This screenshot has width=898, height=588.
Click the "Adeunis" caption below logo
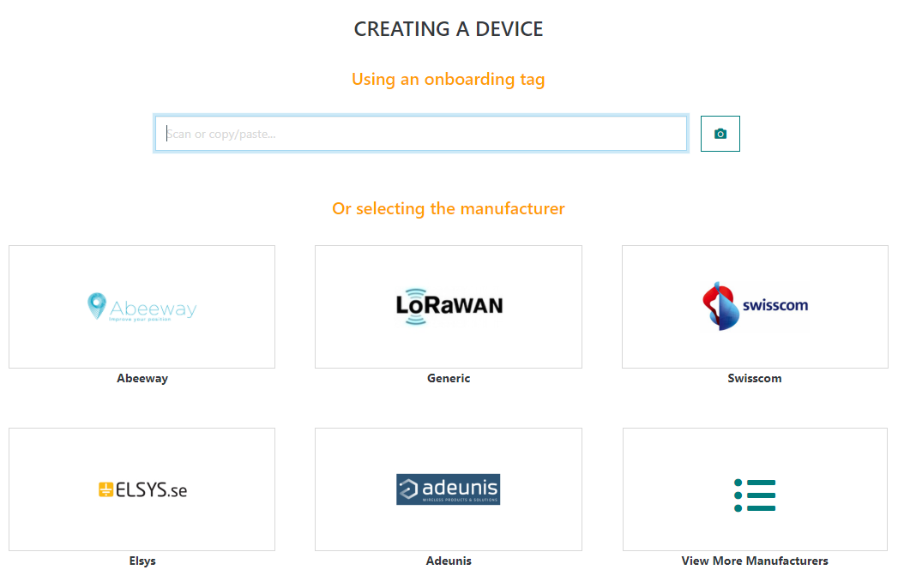click(x=449, y=561)
